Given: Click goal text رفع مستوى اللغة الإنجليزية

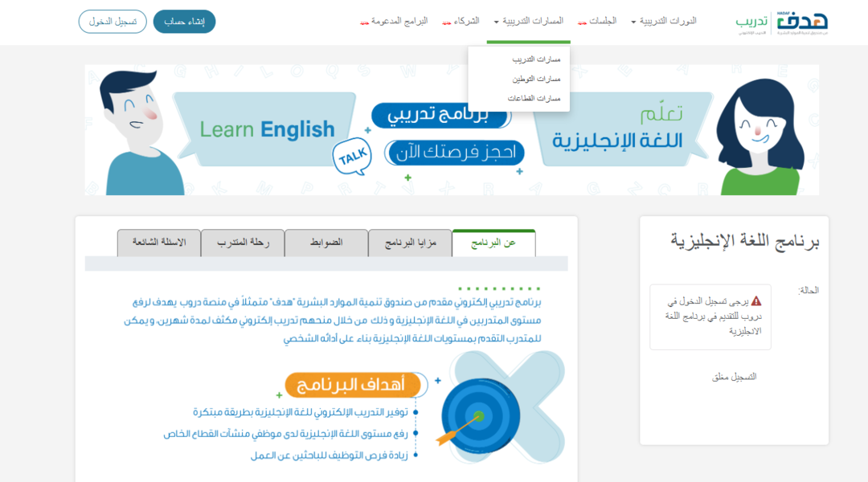Looking at the screenshot, I should (x=285, y=435).
